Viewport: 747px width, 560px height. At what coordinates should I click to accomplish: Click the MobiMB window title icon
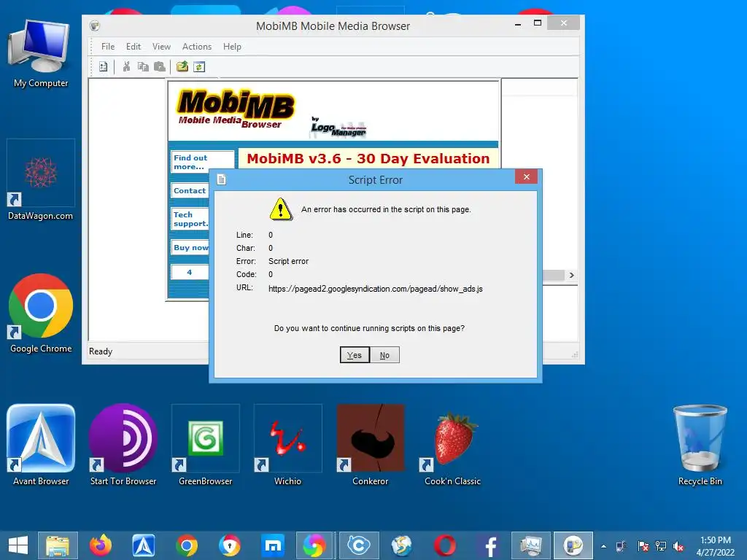(95, 26)
